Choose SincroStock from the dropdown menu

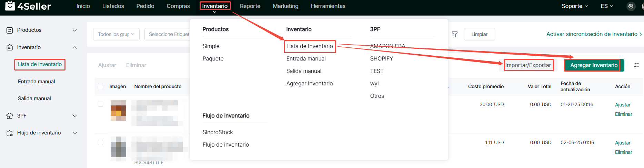(218, 132)
